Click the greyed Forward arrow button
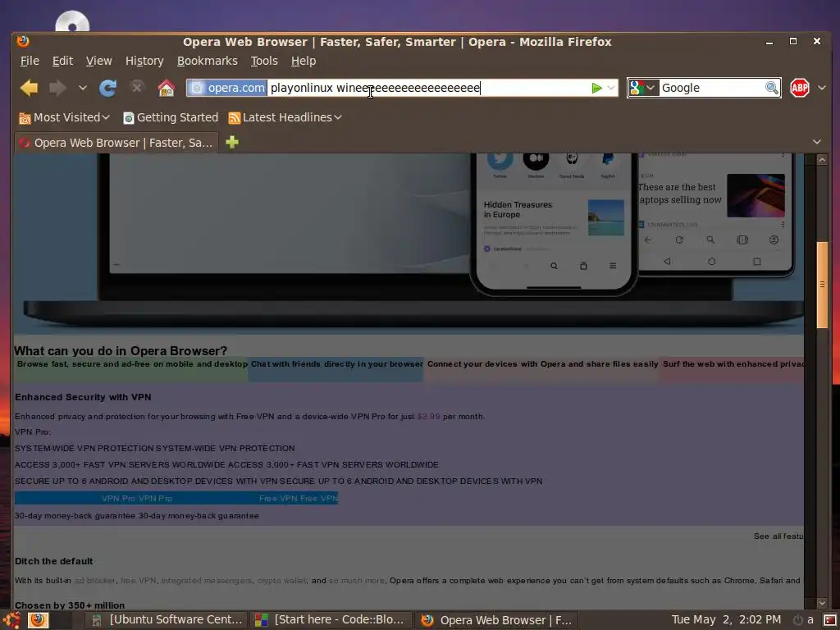This screenshot has height=630, width=840. pos(58,88)
